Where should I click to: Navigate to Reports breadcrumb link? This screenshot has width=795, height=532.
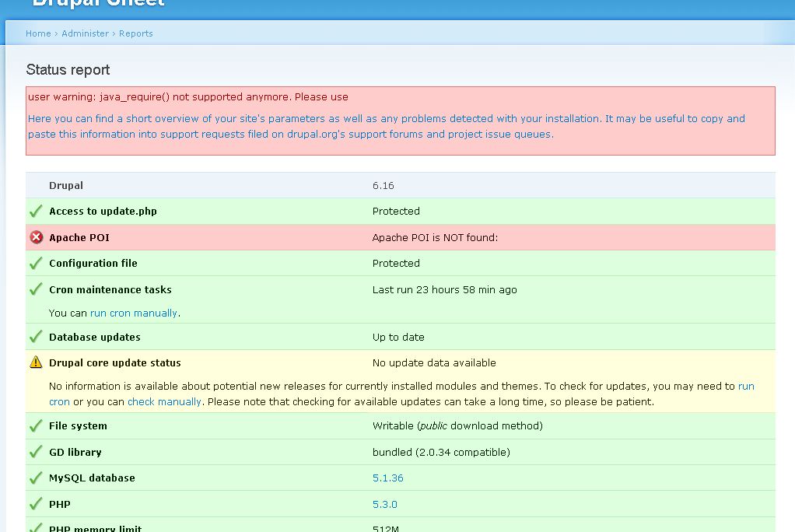136,33
